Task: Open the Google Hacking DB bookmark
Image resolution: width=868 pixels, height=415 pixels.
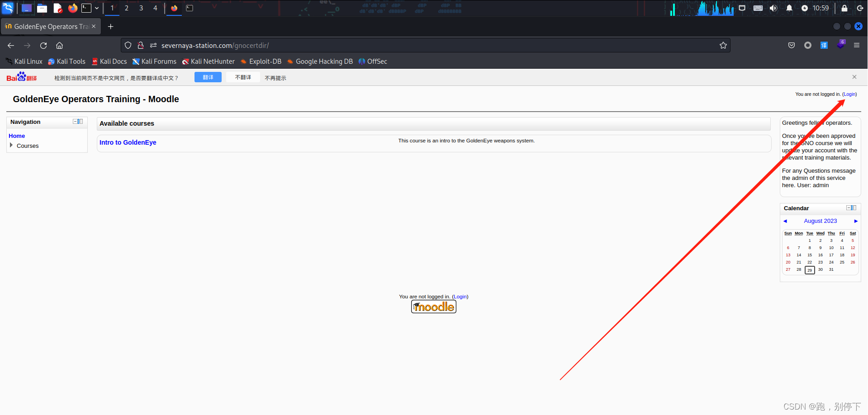Action: point(320,61)
